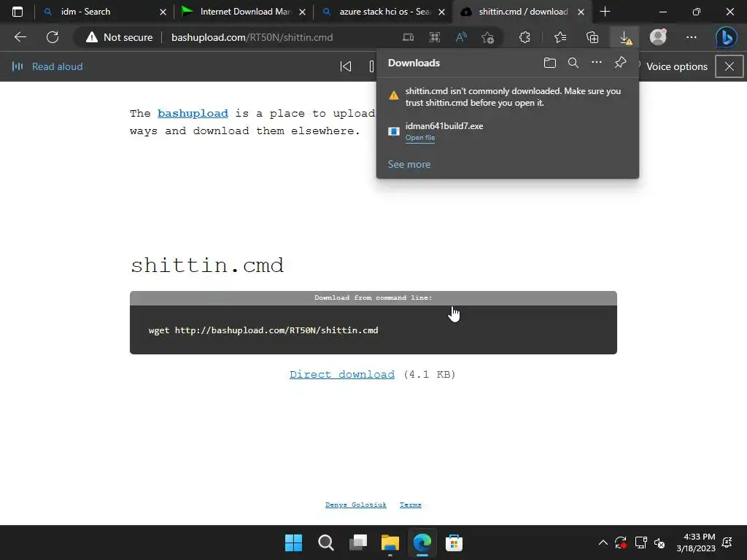
Task: Open Windows taskbar Search
Action: [326, 542]
